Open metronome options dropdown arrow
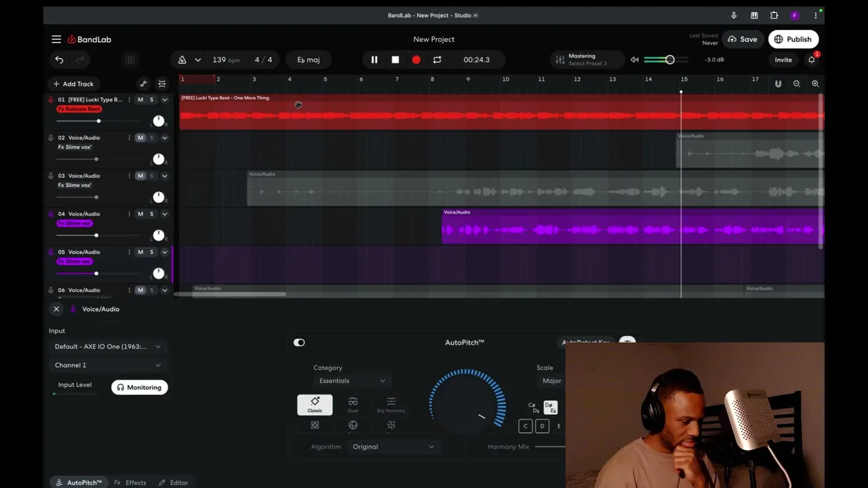This screenshot has height=488, width=868. 197,60
